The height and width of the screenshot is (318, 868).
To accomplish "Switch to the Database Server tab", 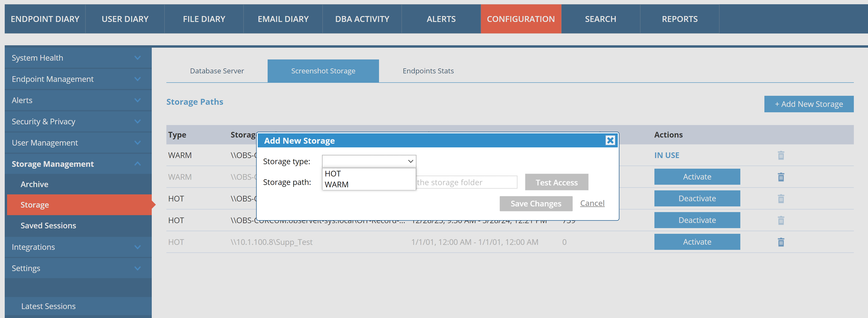I will tap(217, 71).
